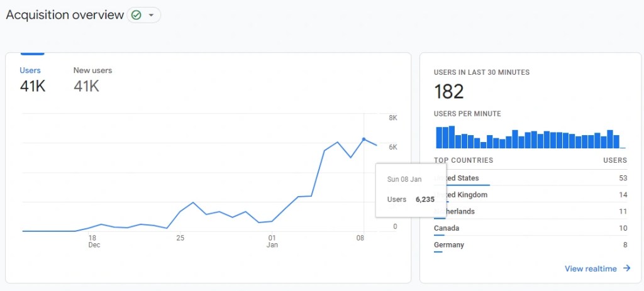Click the USERS column header in top countries
This screenshot has height=291, width=644.
(x=614, y=160)
